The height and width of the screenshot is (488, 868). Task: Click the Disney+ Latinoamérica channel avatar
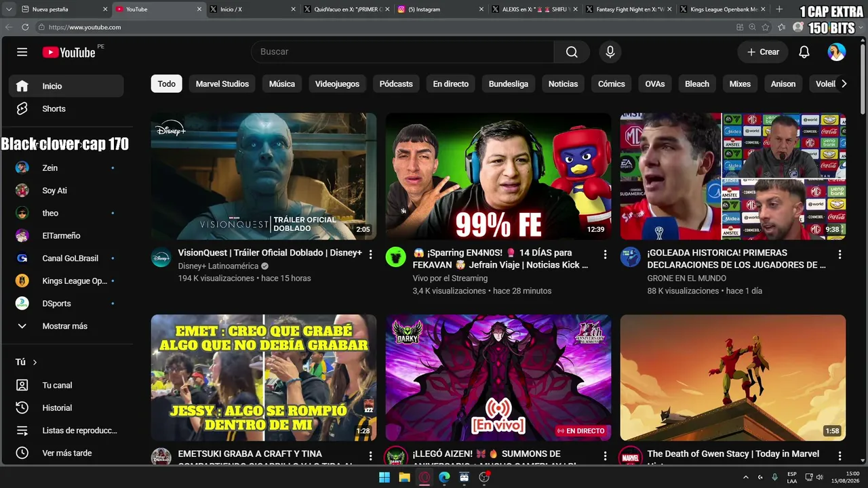161,257
